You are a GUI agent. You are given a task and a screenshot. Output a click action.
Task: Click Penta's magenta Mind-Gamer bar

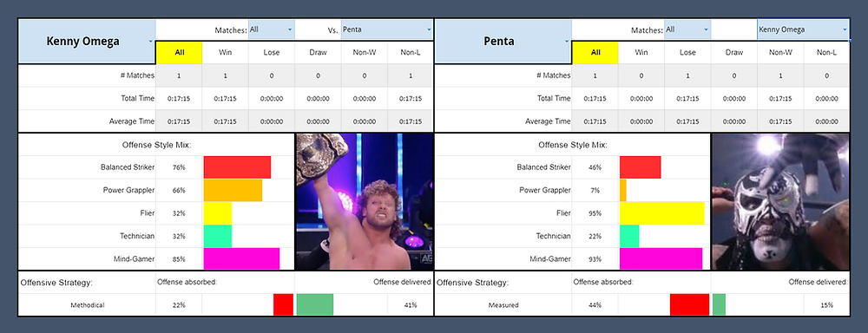coord(661,259)
